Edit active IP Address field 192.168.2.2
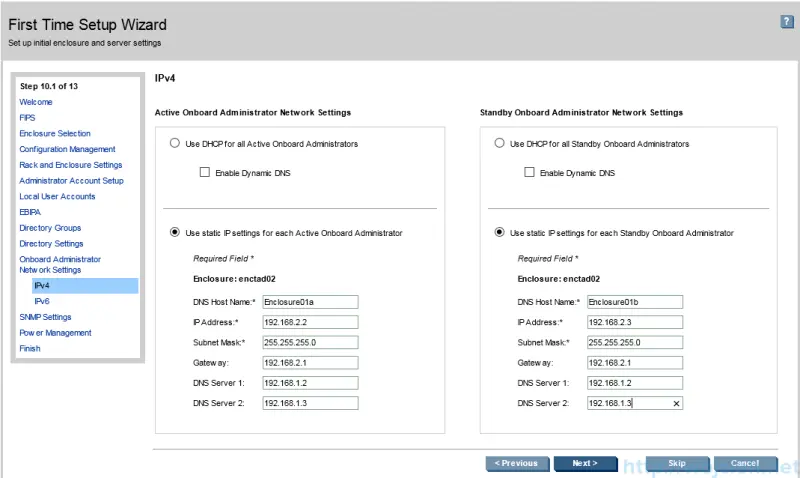The image size is (800, 478). tap(310, 322)
